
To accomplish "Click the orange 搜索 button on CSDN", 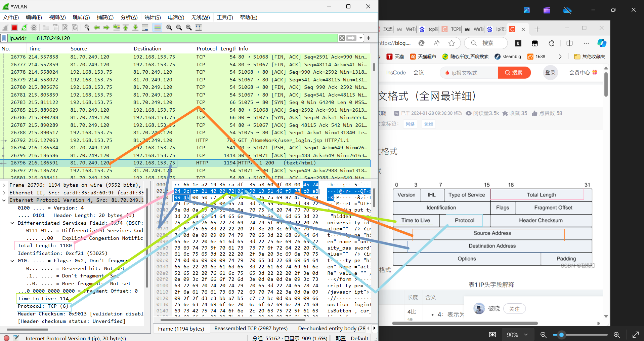I will coord(514,73).
